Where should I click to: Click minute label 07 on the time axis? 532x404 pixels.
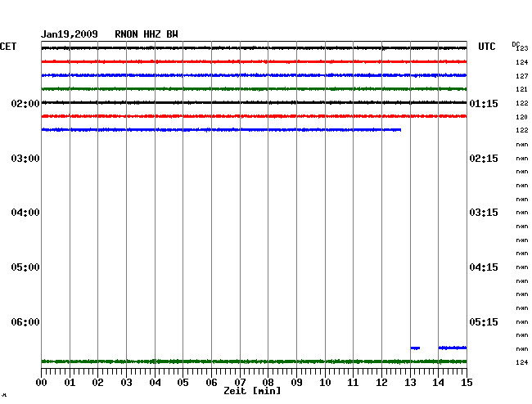240,383
